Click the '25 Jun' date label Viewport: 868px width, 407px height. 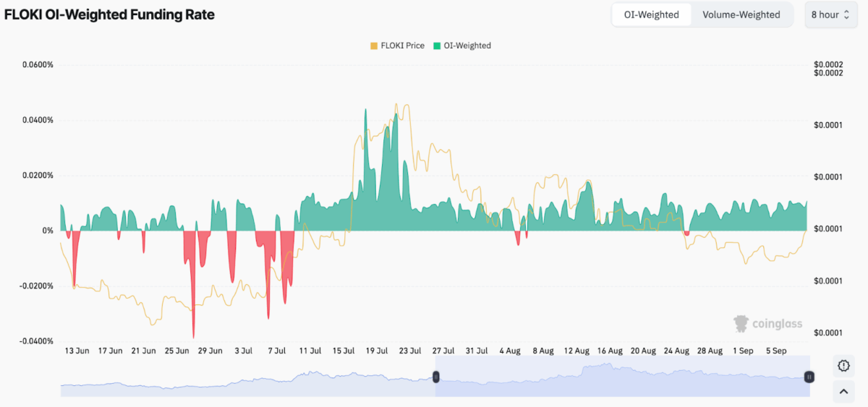point(176,351)
